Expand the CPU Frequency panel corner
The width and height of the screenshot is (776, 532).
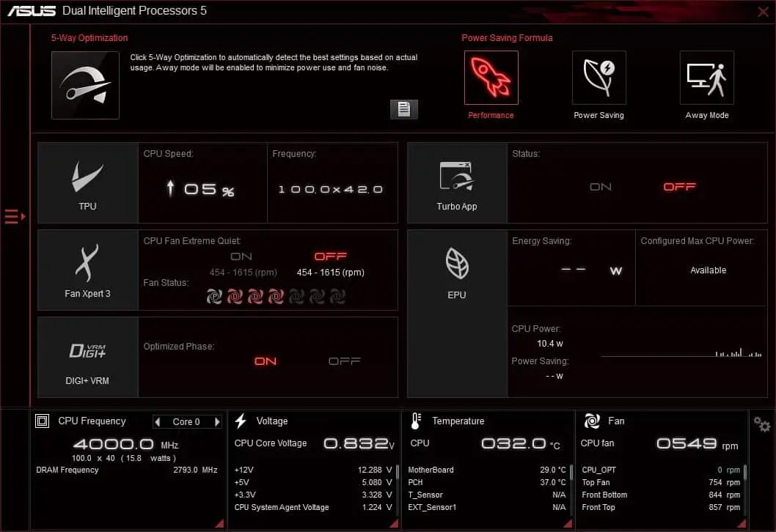[x=219, y=523]
